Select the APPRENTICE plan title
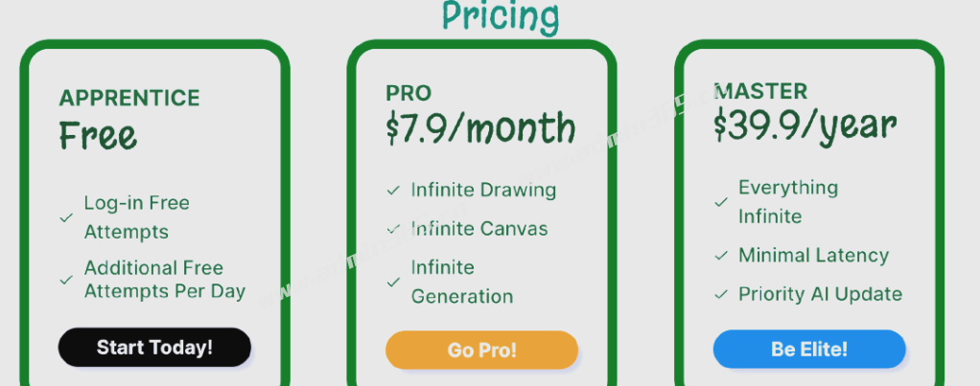 (x=129, y=98)
